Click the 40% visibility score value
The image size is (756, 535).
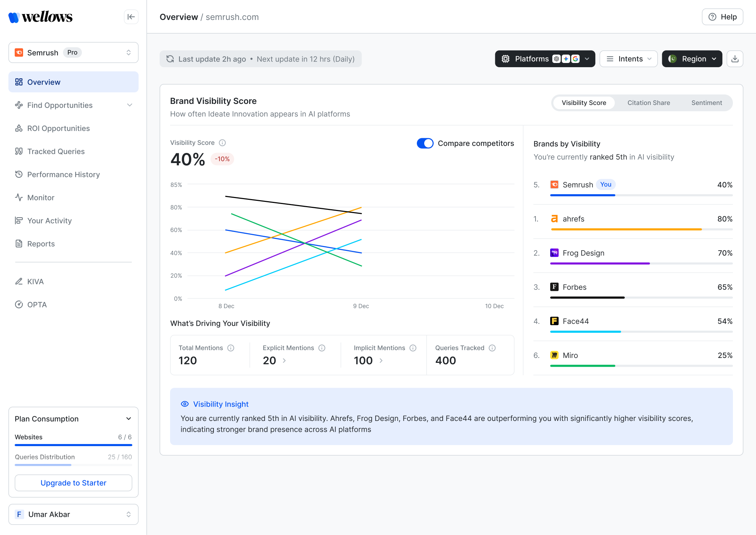pyautogui.click(x=188, y=160)
